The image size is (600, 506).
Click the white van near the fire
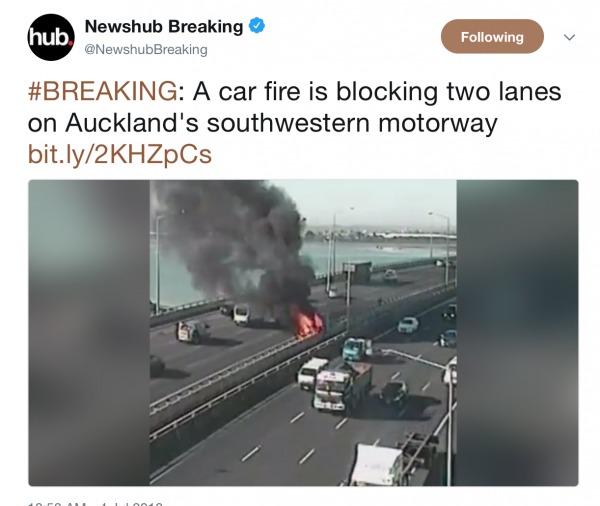[x=241, y=315]
